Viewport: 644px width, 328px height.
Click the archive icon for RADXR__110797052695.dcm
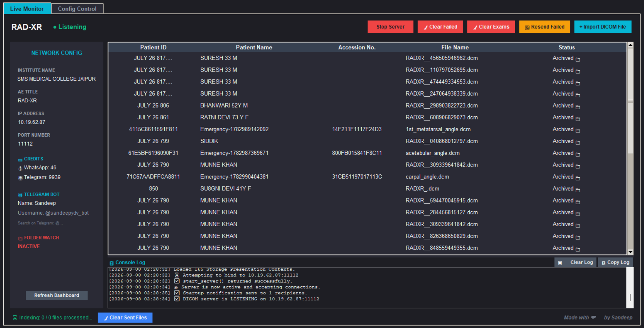coord(578,72)
